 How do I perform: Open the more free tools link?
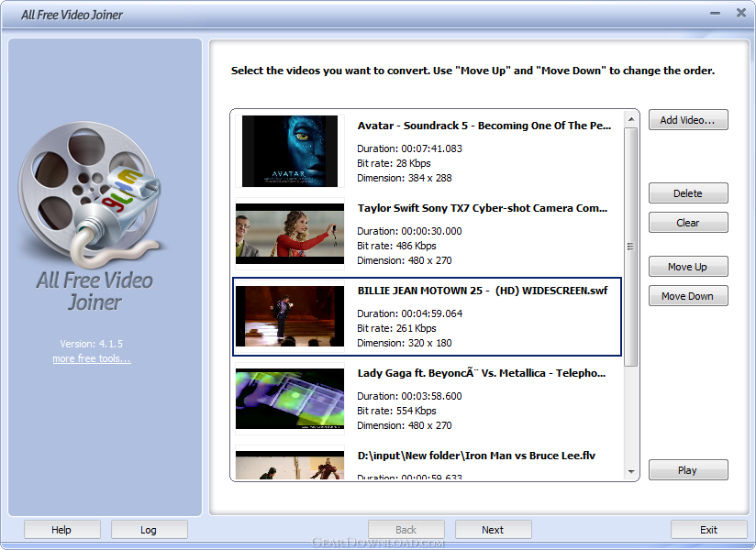[92, 358]
